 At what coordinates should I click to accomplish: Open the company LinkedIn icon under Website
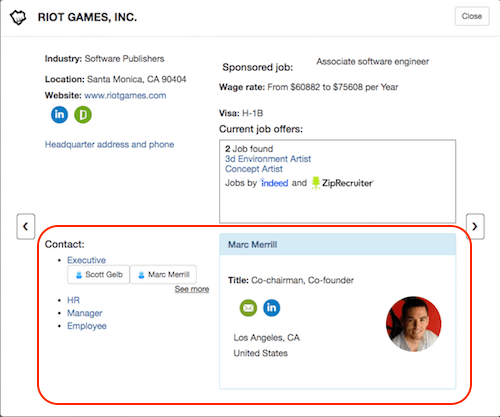tap(59, 115)
